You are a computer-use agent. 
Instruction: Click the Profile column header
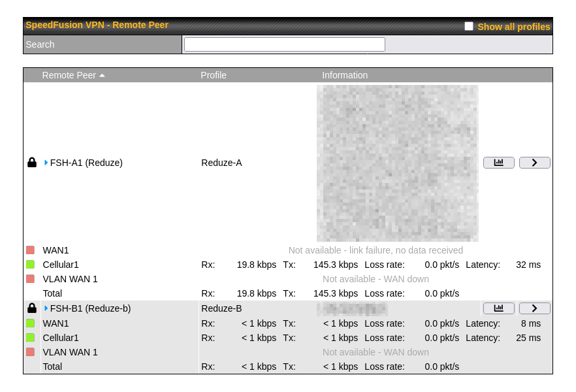214,75
